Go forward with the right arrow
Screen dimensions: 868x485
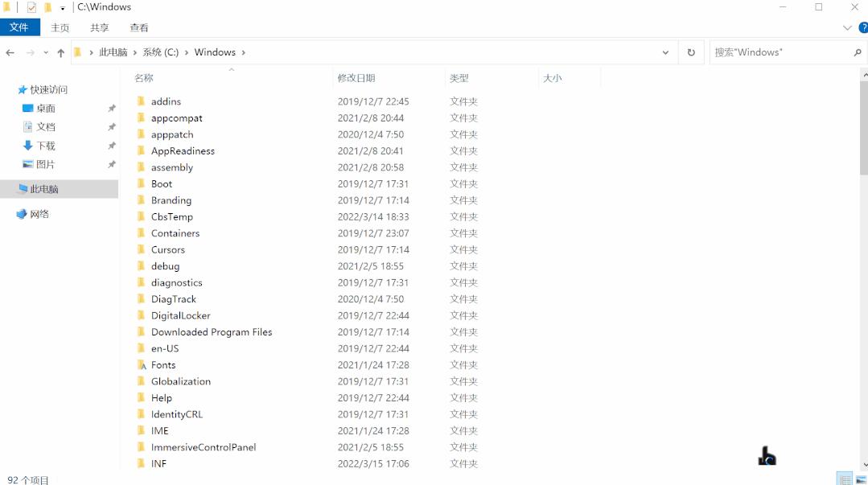point(31,52)
